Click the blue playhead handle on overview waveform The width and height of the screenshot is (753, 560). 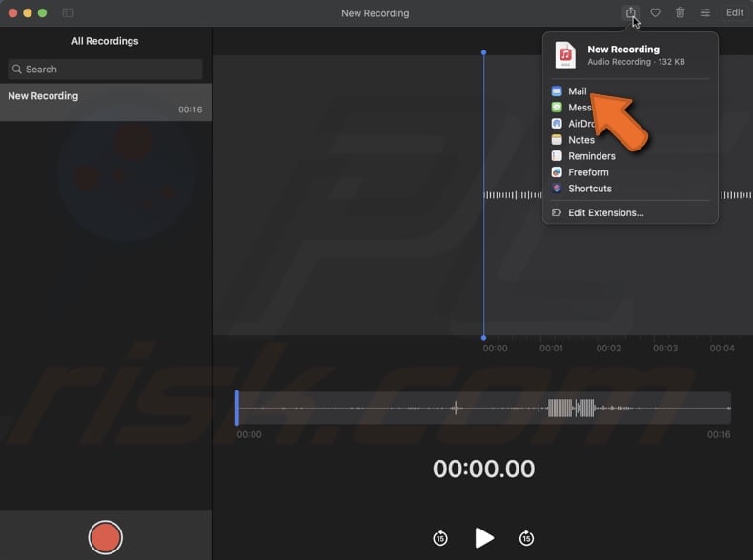(237, 409)
